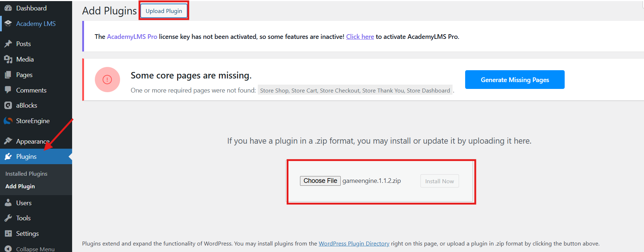Click the 'Add Plugins' page heading
The height and width of the screenshot is (252, 644).
tap(110, 11)
